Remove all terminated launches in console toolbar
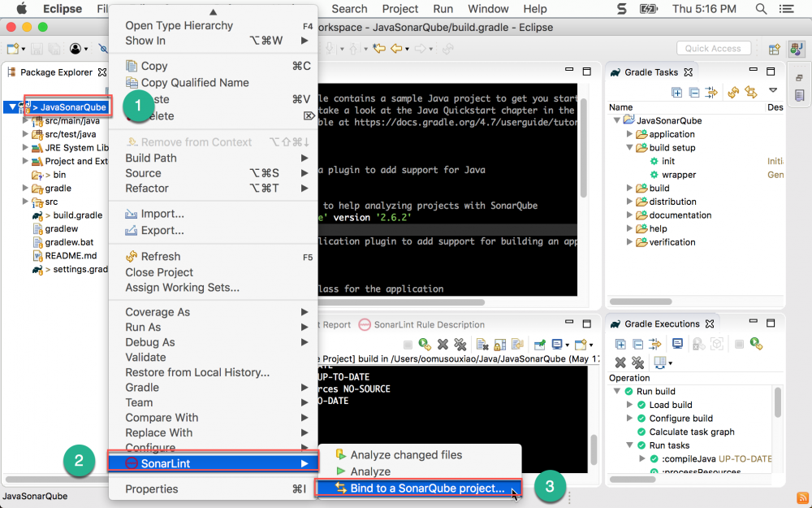 tap(460, 344)
